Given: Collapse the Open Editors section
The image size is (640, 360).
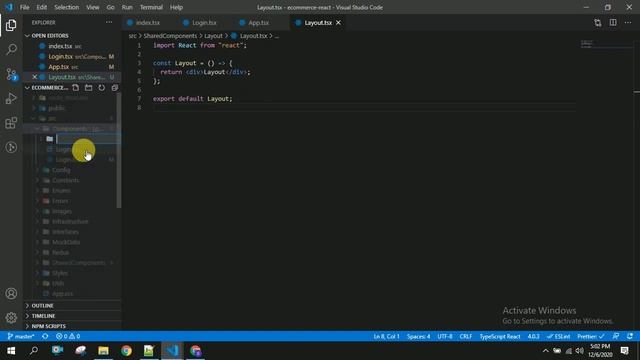Looking at the screenshot, I should point(27,36).
